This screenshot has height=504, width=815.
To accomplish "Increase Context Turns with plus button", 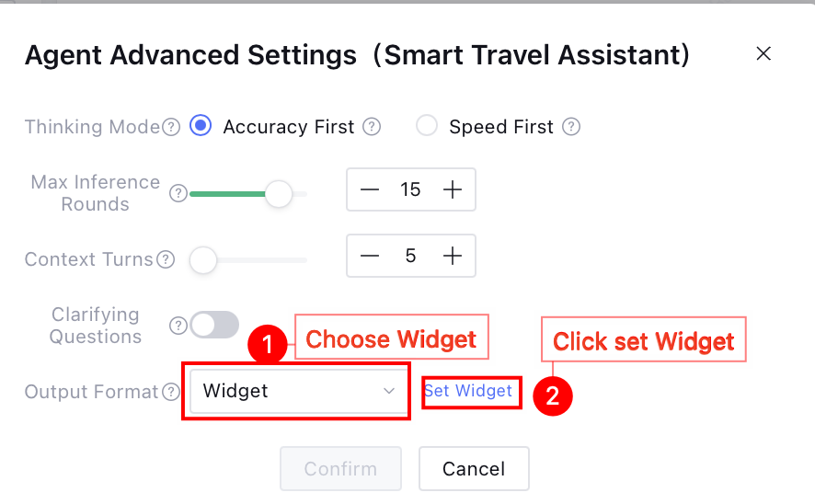I will [453, 256].
